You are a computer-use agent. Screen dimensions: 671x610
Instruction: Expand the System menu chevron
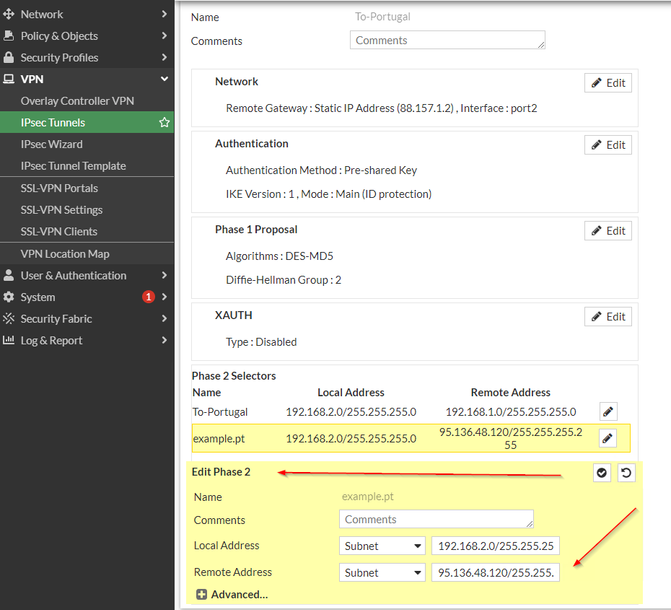click(x=164, y=297)
